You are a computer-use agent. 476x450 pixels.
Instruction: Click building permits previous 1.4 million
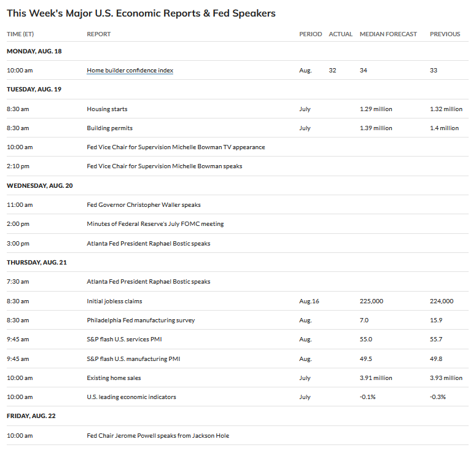444,128
